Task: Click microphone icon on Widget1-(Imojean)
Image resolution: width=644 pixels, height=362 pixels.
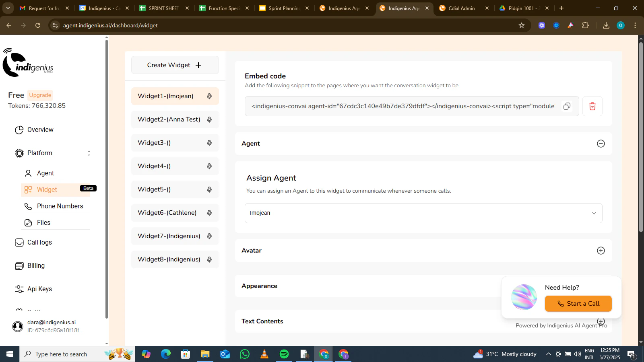Action: [x=209, y=96]
